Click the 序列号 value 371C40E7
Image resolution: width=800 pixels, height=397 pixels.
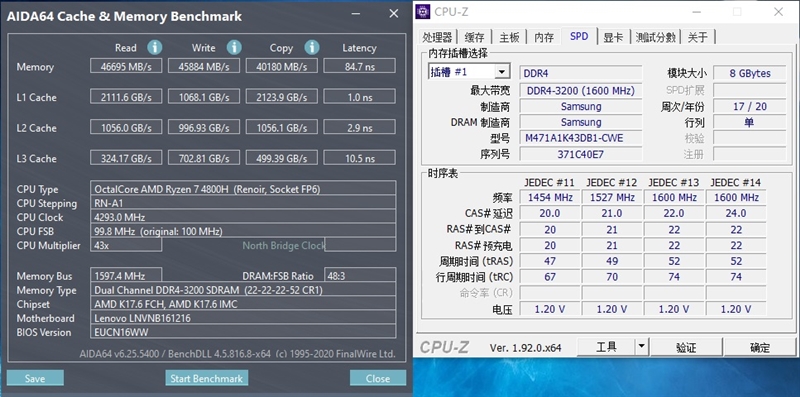581,154
